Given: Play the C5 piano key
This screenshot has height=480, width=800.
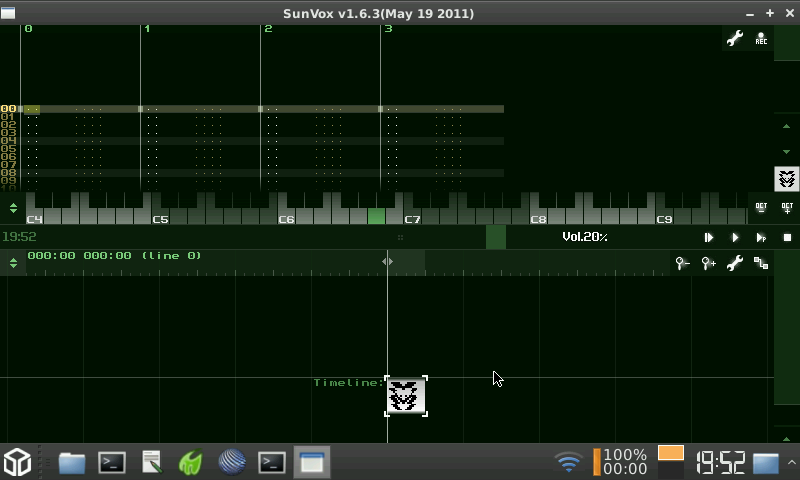Looking at the screenshot, I should [x=160, y=218].
